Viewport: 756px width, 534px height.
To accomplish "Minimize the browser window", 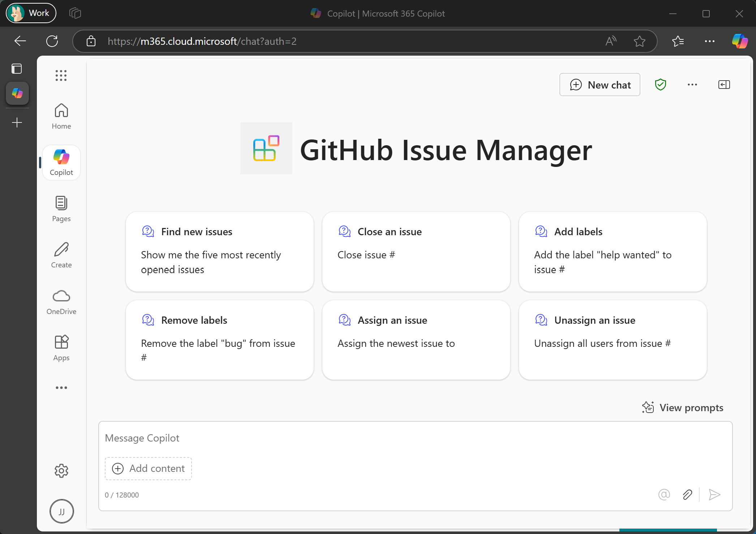I will pos(673,14).
